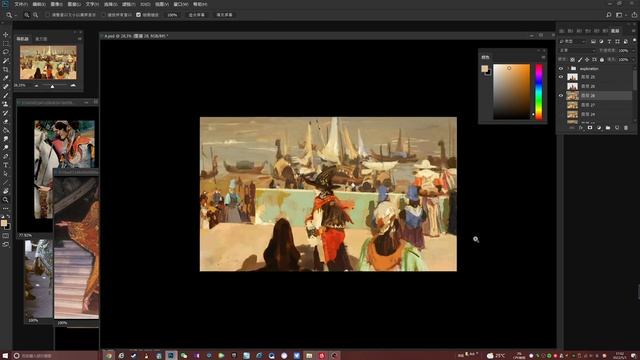Toggle lock all padlock icon
Image resolution: width=640 pixels, height=360 pixels.
click(602, 60)
